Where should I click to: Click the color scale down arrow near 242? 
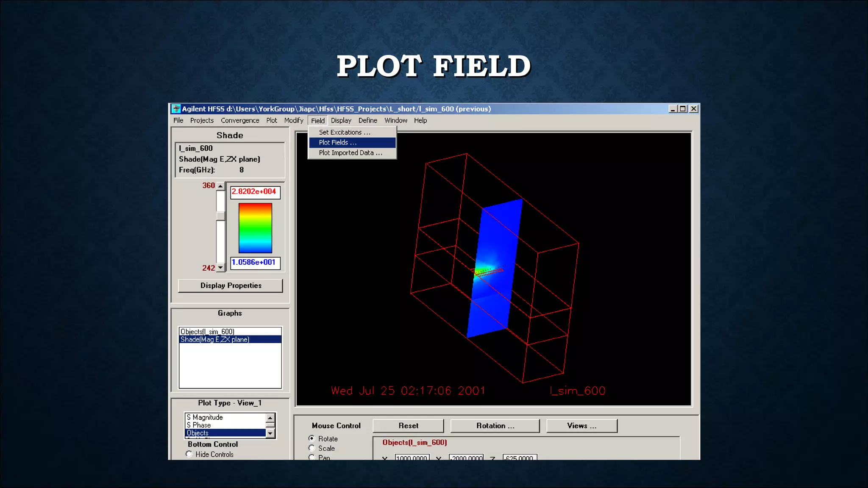[x=220, y=268]
